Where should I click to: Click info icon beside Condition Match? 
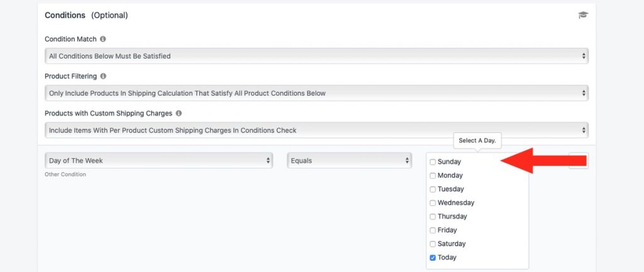point(103,39)
